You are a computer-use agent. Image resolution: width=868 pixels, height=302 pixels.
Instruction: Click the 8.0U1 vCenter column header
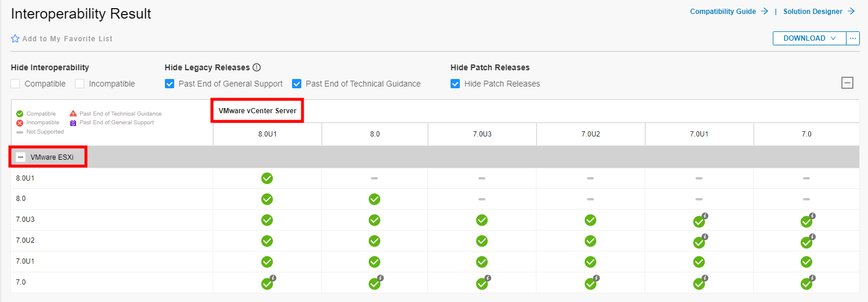point(267,134)
